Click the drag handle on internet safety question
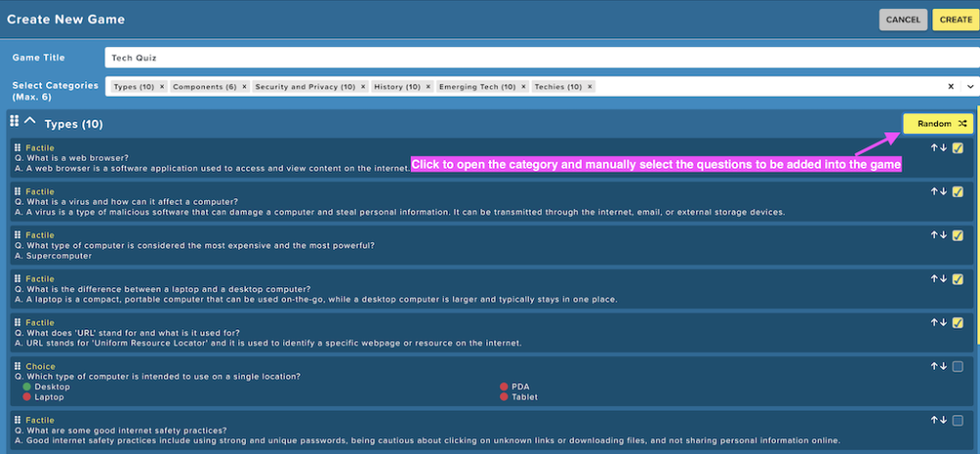This screenshot has height=454, width=980. pos(18,421)
